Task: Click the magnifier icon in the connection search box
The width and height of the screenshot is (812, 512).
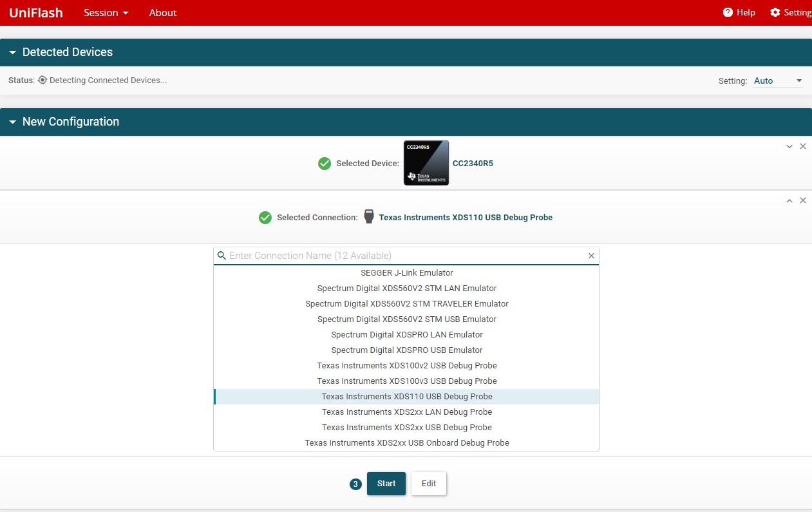Action: coord(222,256)
